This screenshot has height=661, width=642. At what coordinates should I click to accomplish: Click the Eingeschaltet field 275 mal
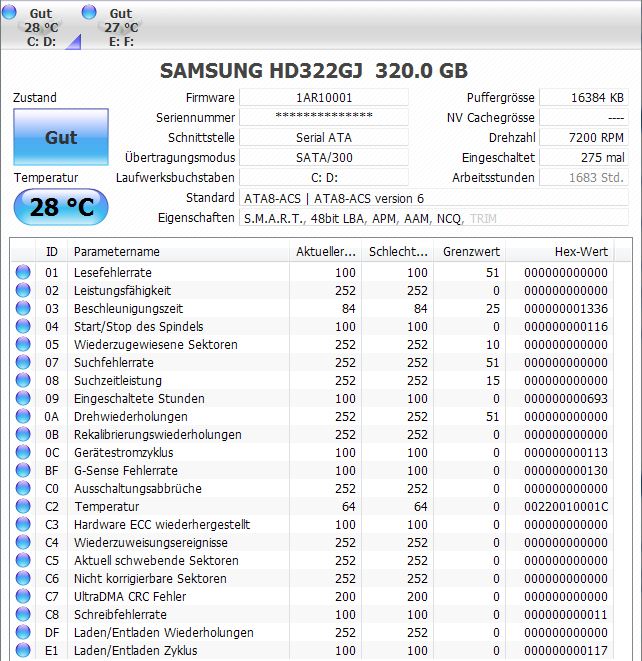click(584, 157)
